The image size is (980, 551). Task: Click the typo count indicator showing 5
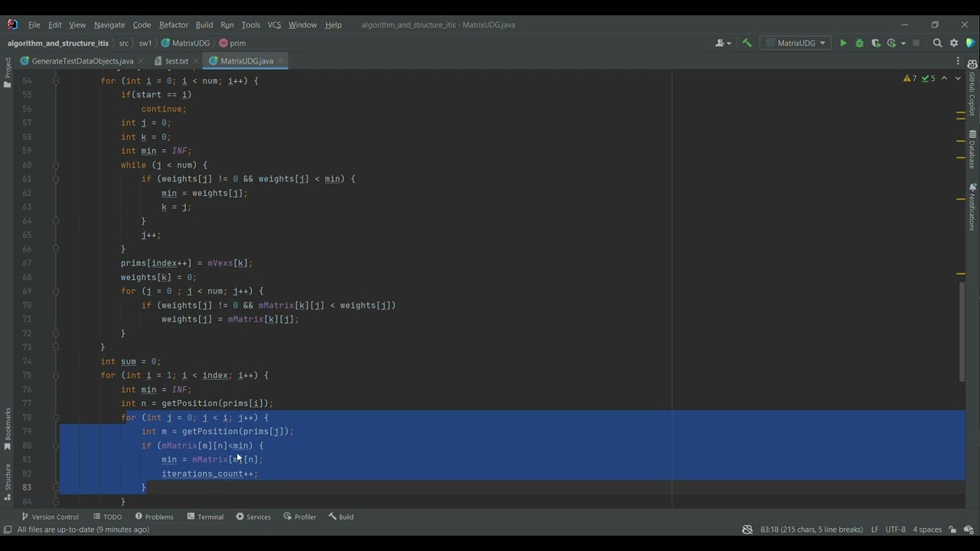pyautogui.click(x=929, y=79)
